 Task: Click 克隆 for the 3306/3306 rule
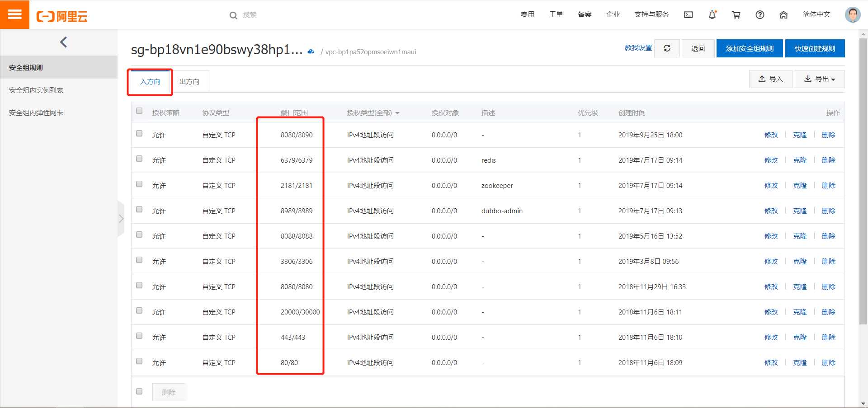tap(800, 262)
